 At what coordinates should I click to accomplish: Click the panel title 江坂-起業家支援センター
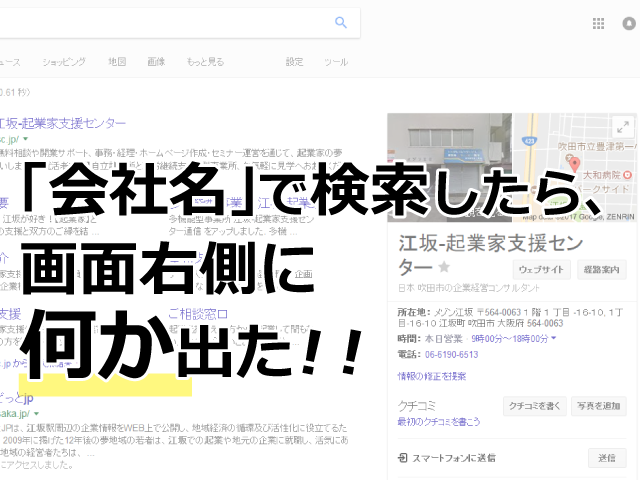491,255
